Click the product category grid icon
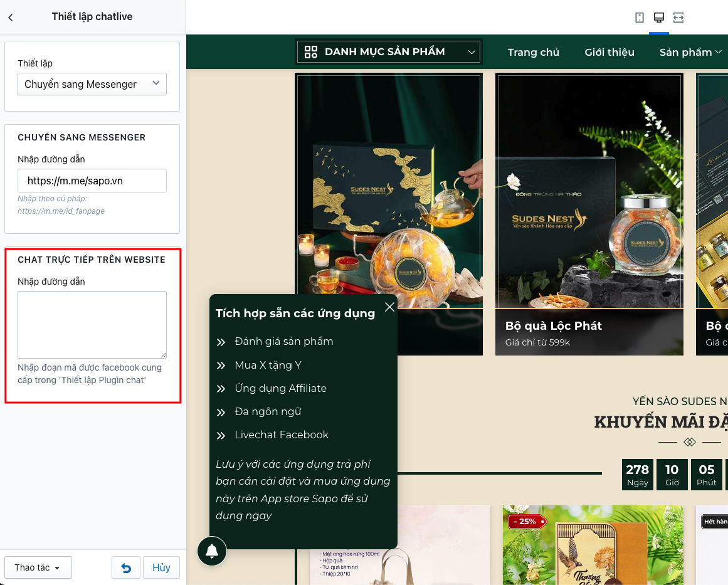 [310, 52]
